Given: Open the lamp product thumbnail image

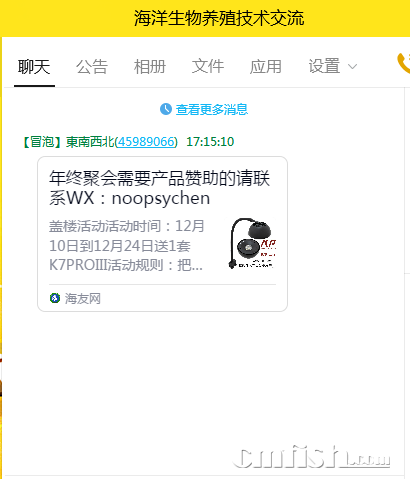Looking at the screenshot, I should [252, 243].
